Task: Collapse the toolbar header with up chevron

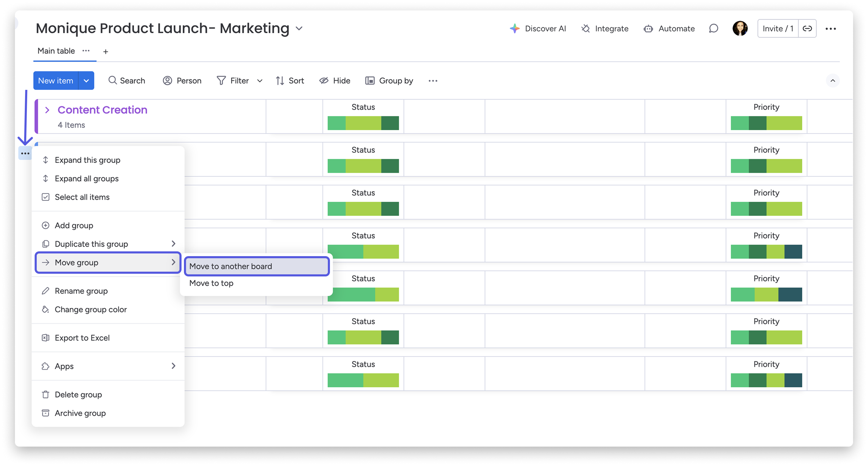Action: click(833, 81)
